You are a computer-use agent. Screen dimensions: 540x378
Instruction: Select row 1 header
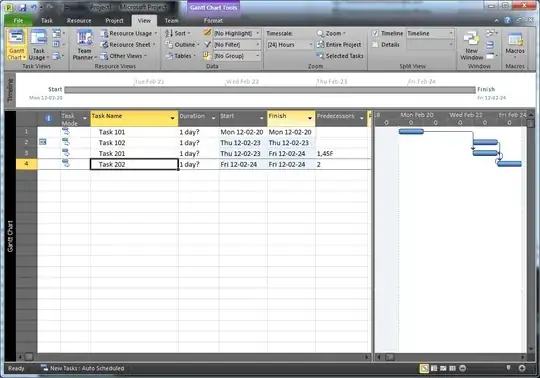[x=27, y=132]
